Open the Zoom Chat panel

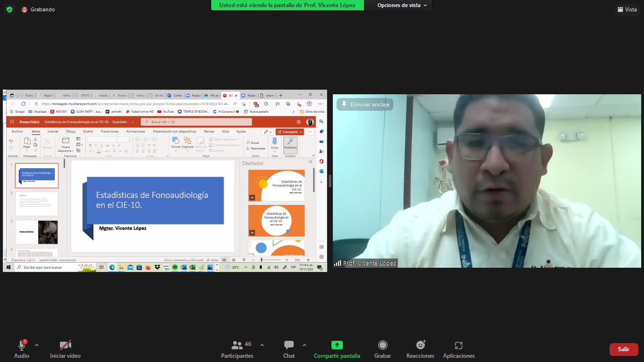click(289, 349)
